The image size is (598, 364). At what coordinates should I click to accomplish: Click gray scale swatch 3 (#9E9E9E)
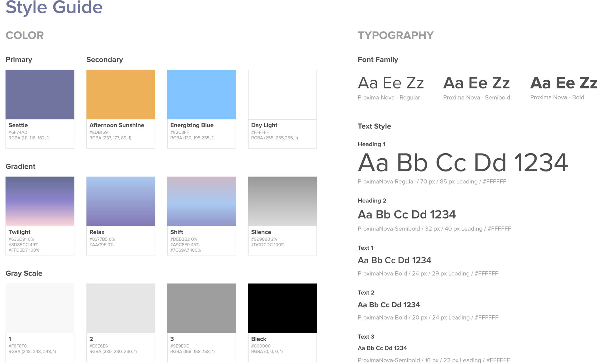point(201,308)
